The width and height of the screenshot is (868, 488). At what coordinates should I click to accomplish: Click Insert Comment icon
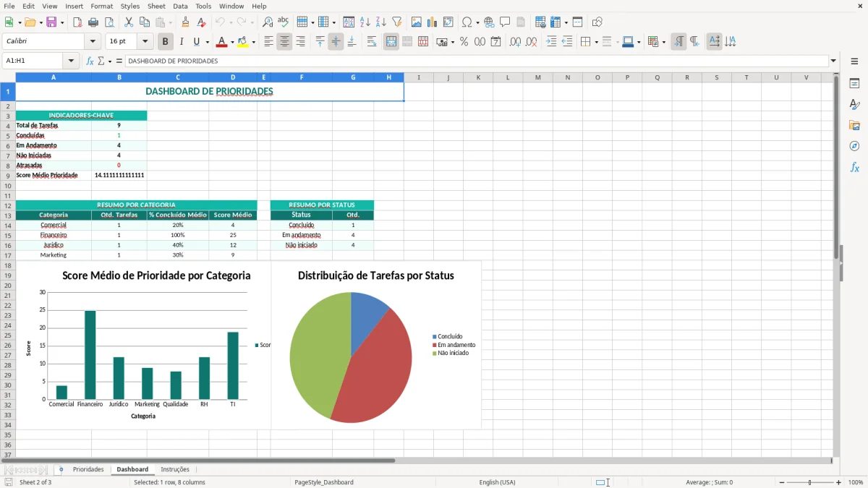tap(505, 22)
